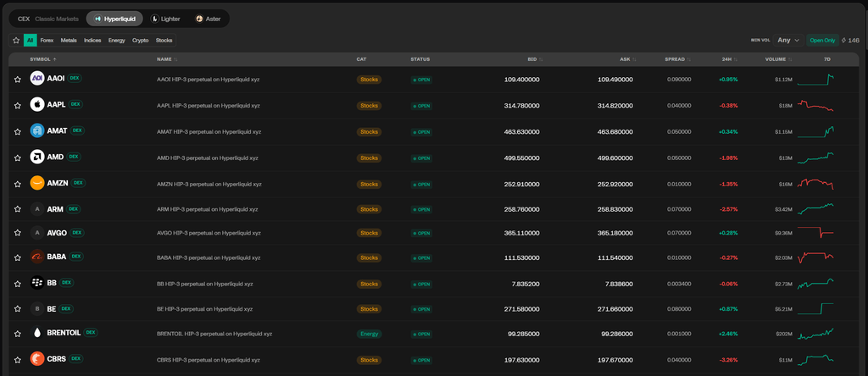Star the BABA market
This screenshot has width=868, height=376.
pyautogui.click(x=17, y=257)
